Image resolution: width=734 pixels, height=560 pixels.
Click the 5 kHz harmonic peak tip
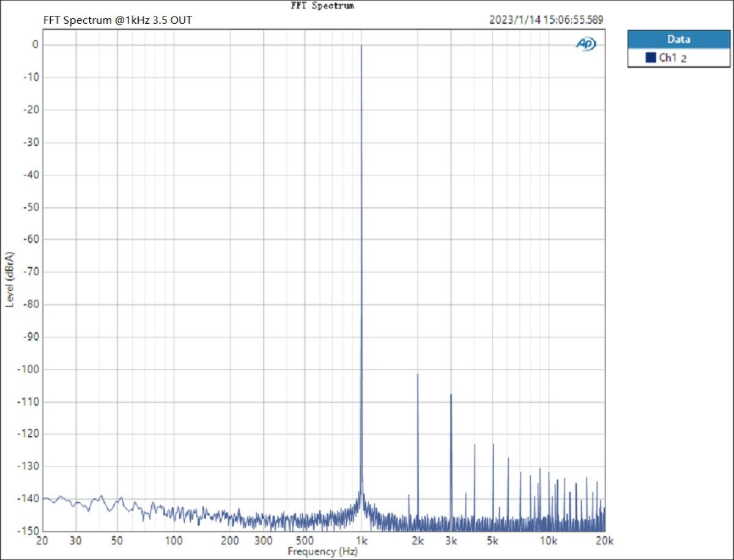[x=493, y=444]
